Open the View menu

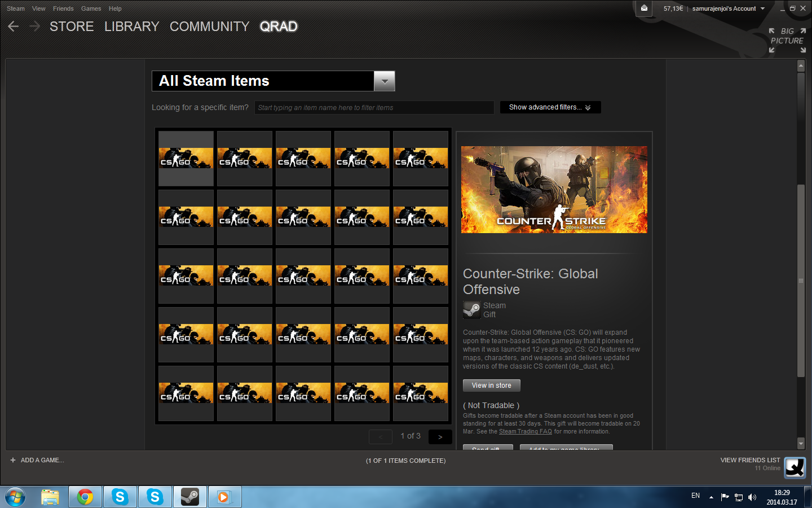click(39, 8)
